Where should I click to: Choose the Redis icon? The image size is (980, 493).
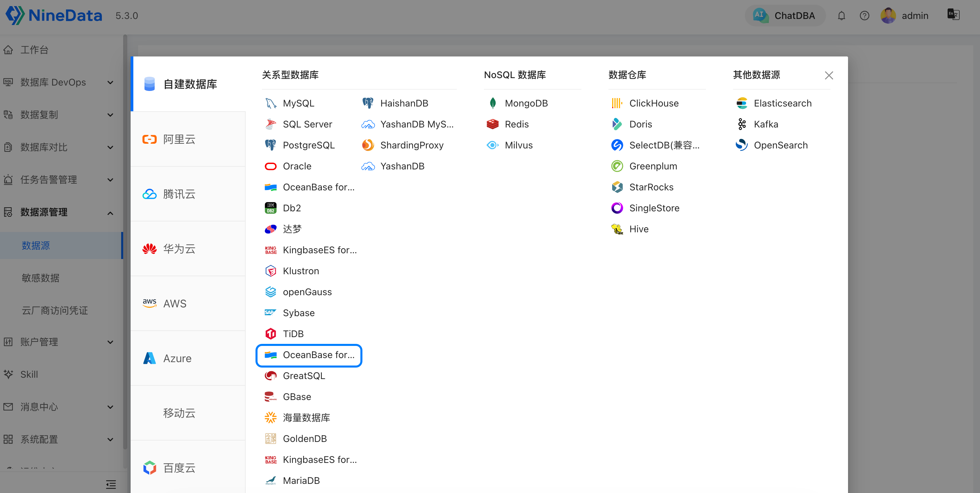(x=493, y=124)
